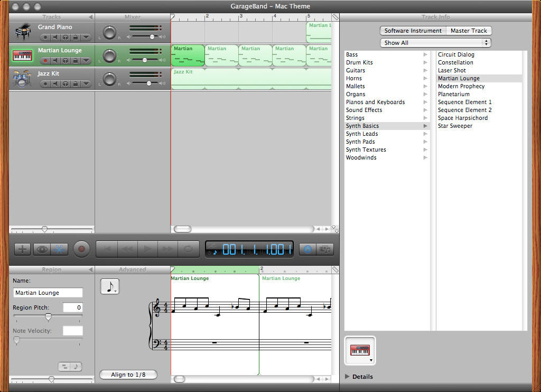This screenshot has width=541, height=392.
Task: Choose the Star Sweeper instrument
Action: click(479, 126)
